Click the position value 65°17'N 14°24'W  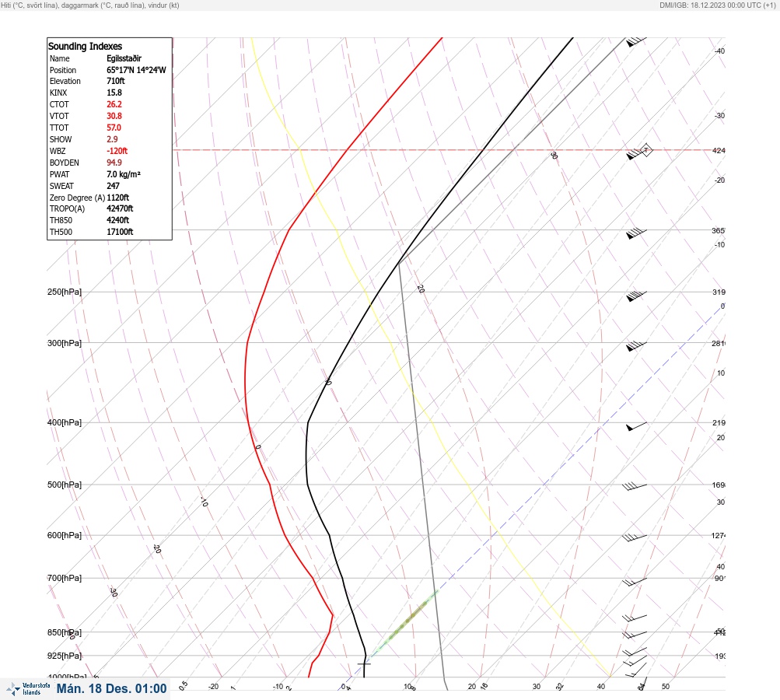[x=136, y=70]
